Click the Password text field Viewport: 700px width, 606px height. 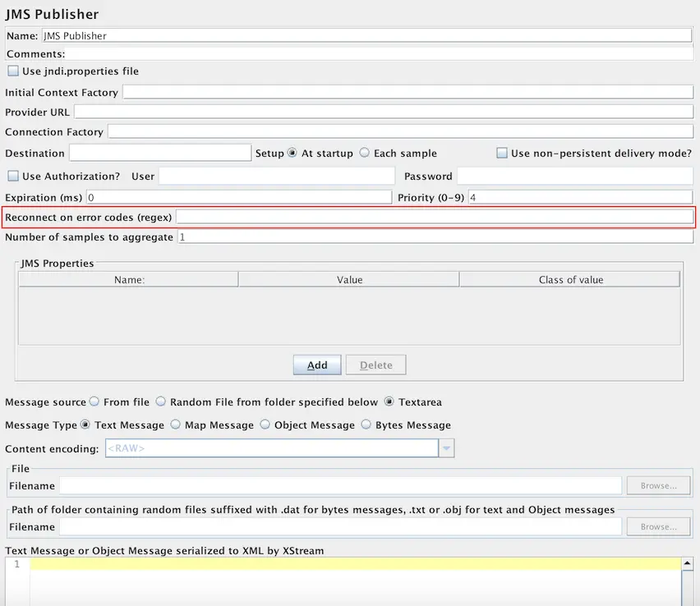click(575, 176)
